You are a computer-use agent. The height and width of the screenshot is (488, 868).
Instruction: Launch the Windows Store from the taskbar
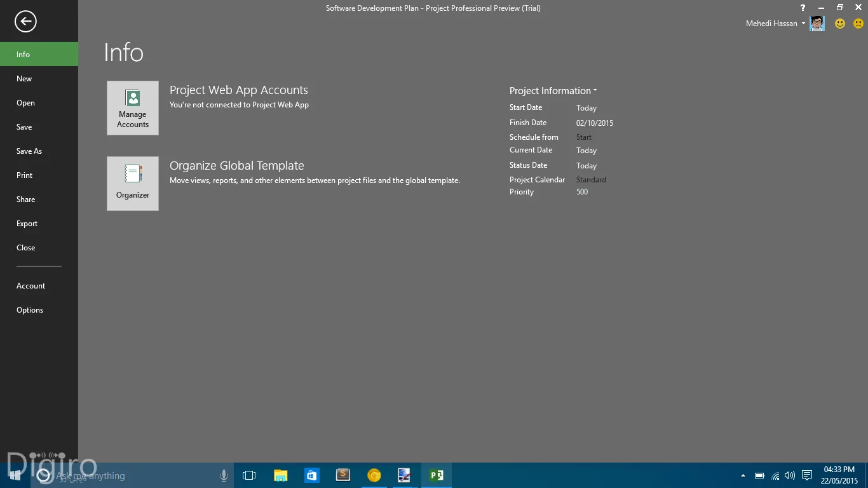pos(312,475)
